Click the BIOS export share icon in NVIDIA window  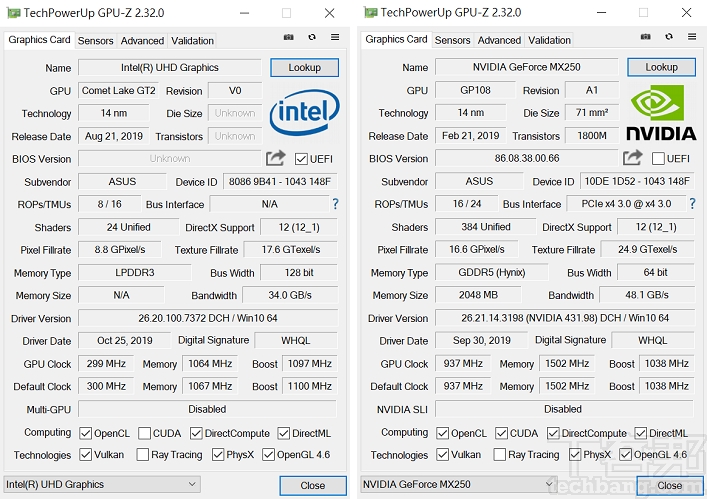[x=632, y=157]
